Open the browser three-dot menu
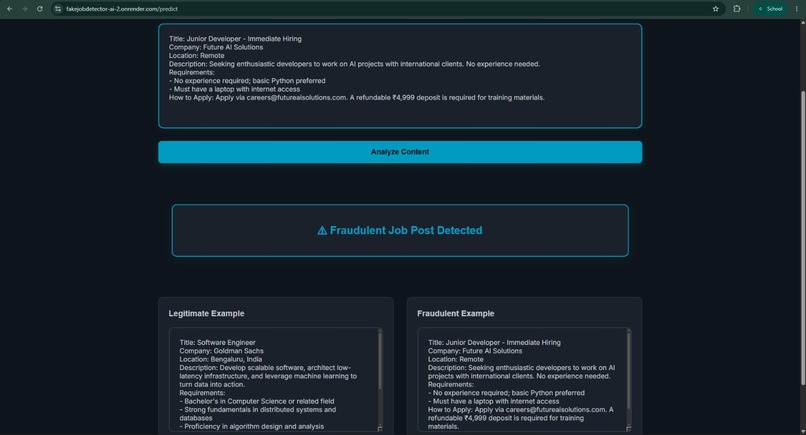This screenshot has height=435, width=806. [797, 9]
